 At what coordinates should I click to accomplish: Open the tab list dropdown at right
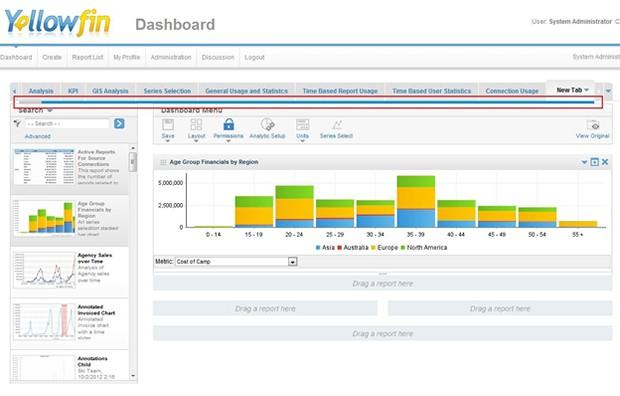[608, 91]
